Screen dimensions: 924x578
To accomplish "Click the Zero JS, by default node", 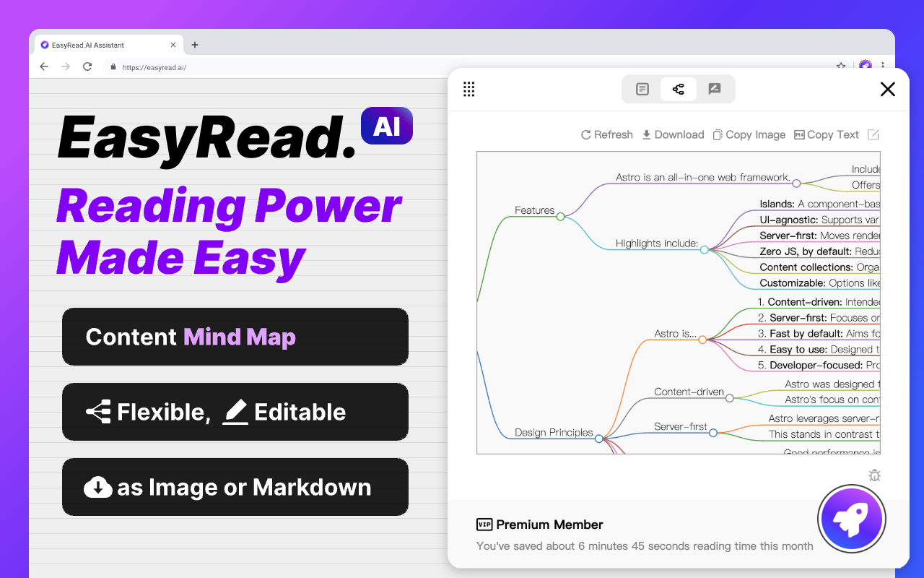I will point(819,251).
